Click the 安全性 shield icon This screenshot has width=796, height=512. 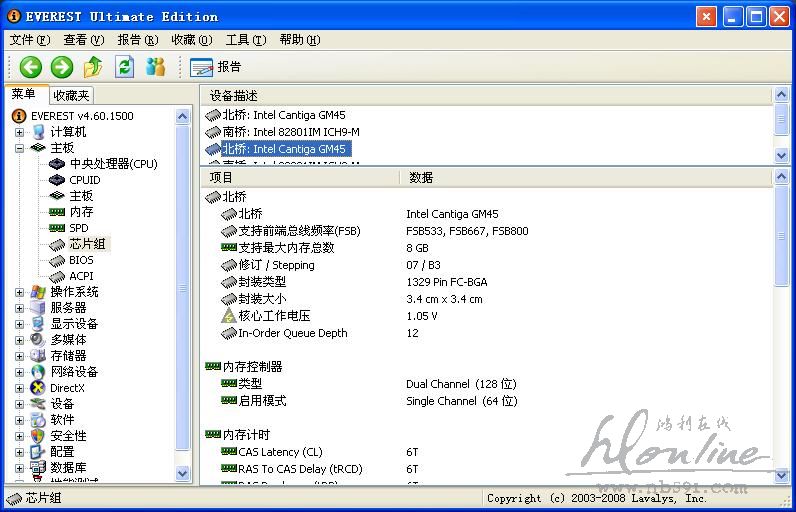pyautogui.click(x=38, y=436)
